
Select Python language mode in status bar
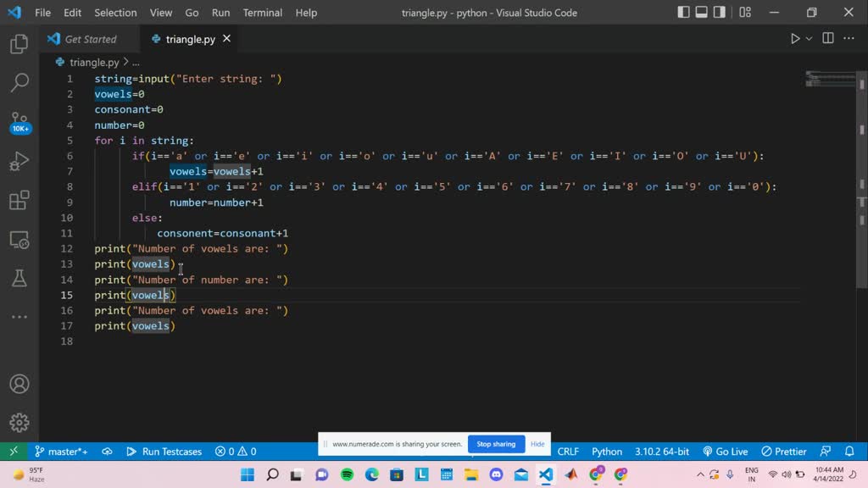click(607, 451)
